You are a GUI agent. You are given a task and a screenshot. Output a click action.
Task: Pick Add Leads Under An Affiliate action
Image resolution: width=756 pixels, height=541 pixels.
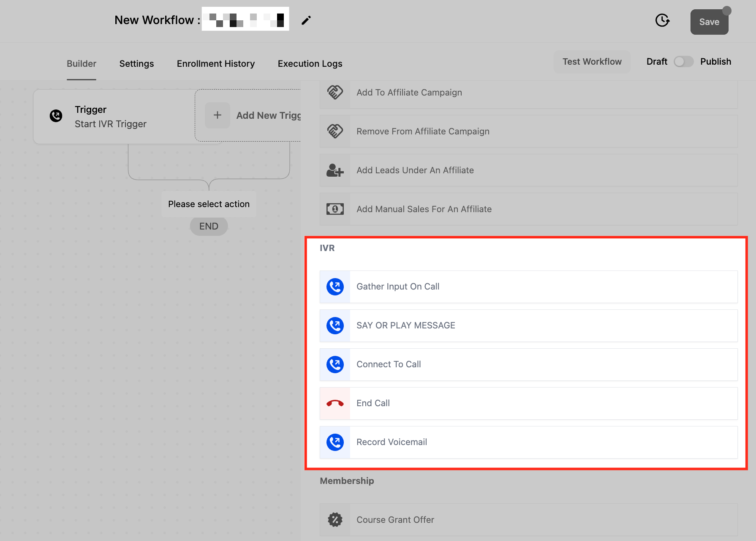click(528, 170)
